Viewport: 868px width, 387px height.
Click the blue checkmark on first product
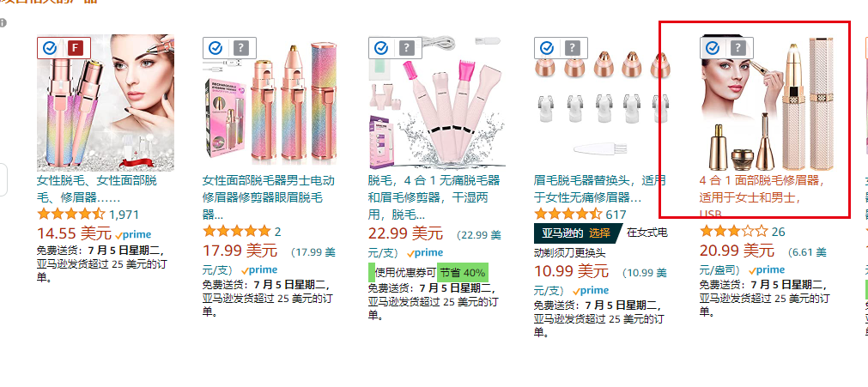coord(50,48)
